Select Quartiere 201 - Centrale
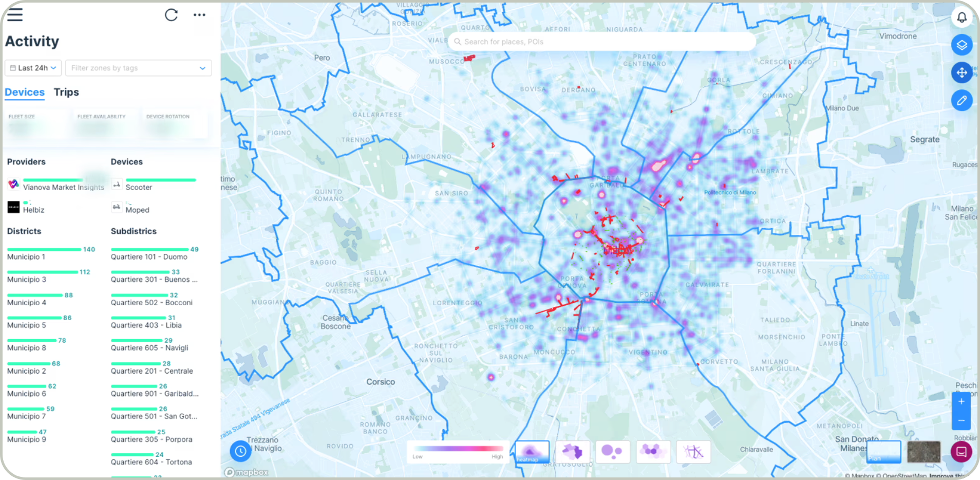 pyautogui.click(x=153, y=367)
